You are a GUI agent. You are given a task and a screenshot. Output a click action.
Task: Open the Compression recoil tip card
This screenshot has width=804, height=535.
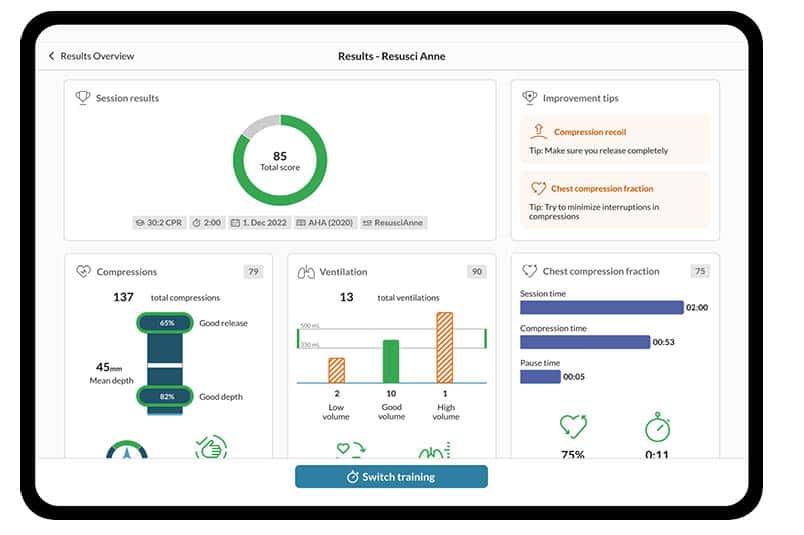[x=614, y=140]
